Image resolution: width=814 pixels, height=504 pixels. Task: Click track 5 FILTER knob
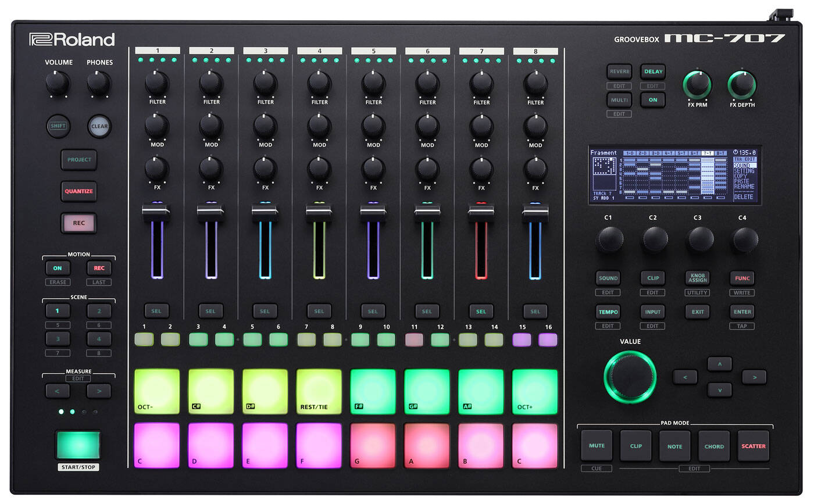coord(373,83)
